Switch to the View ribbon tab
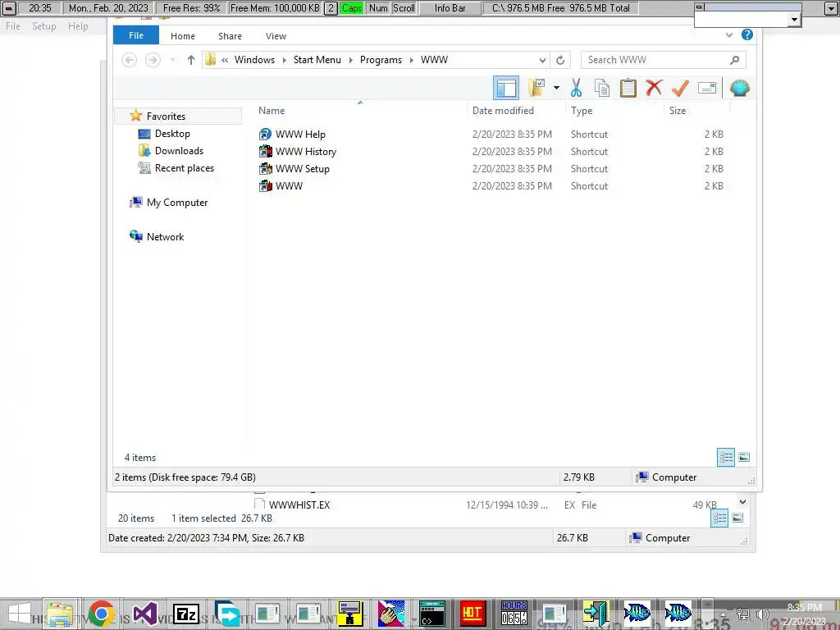Viewport: 840px width, 630px height. click(276, 36)
